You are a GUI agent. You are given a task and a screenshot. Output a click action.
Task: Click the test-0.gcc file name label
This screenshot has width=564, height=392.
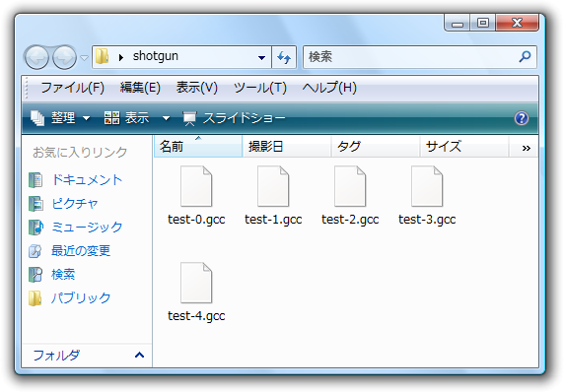(x=196, y=220)
